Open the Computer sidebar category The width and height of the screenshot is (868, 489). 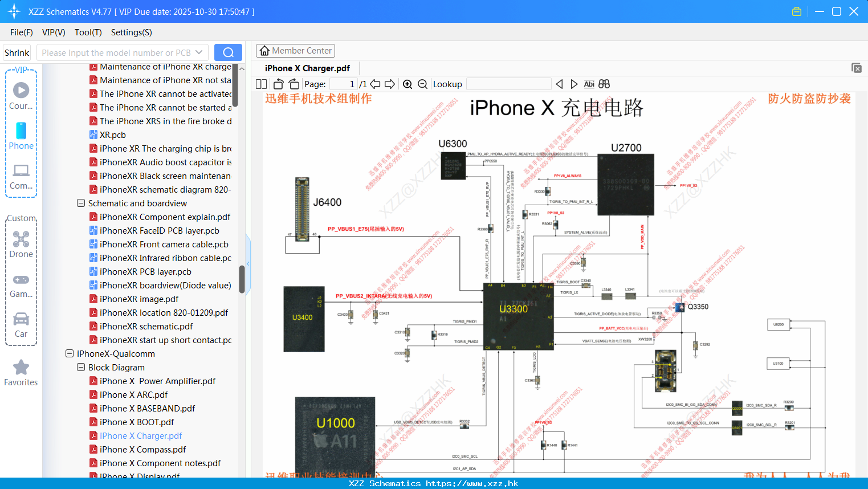(x=21, y=176)
